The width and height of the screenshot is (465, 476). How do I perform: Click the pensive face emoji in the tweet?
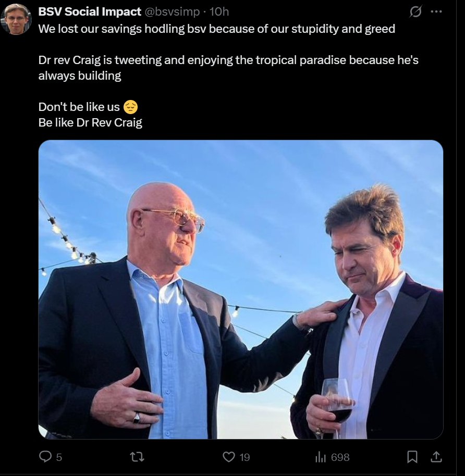131,107
